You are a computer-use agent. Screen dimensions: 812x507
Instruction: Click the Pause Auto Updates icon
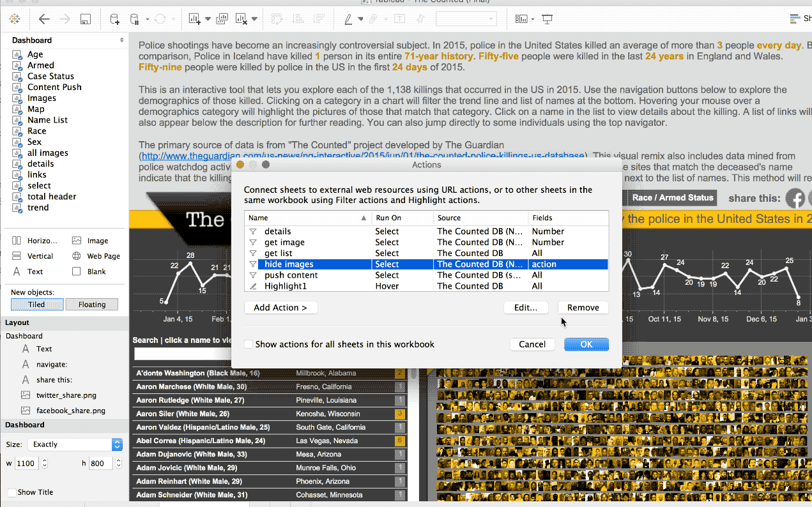pos(134,19)
